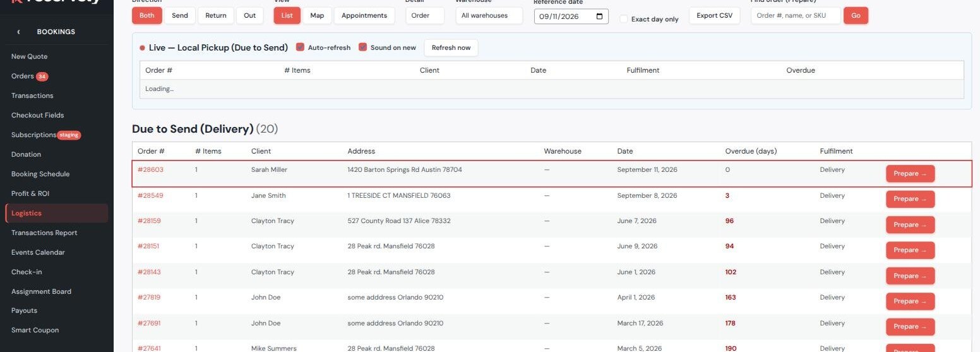Image resolution: width=980 pixels, height=352 pixels.
Task: Open order #28549 link
Action: click(x=150, y=195)
